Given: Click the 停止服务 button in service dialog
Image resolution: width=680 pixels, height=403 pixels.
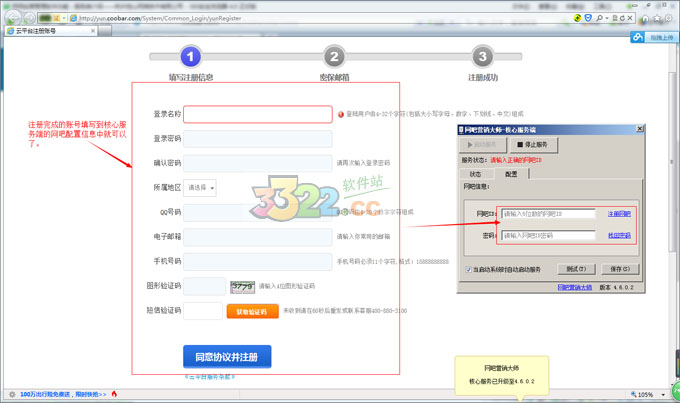Looking at the screenshot, I should (533, 144).
